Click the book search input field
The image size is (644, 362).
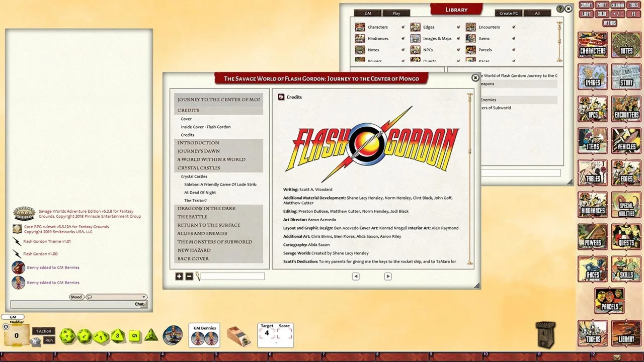click(x=232, y=276)
